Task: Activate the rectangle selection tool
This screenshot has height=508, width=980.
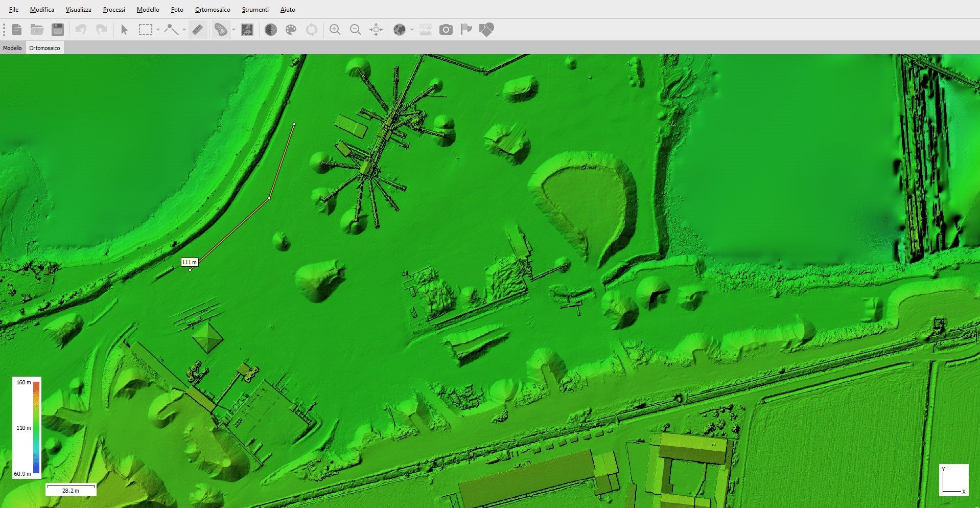Action: click(x=146, y=30)
